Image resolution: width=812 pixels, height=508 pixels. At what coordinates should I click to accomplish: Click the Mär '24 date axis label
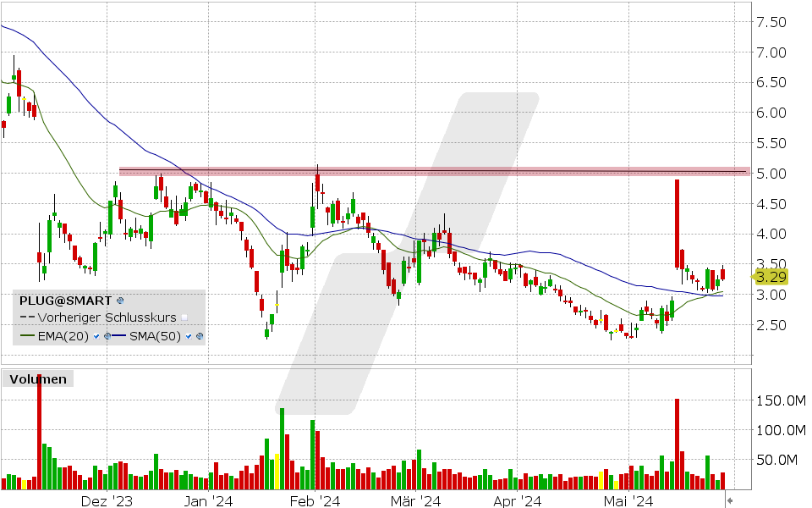click(x=416, y=500)
